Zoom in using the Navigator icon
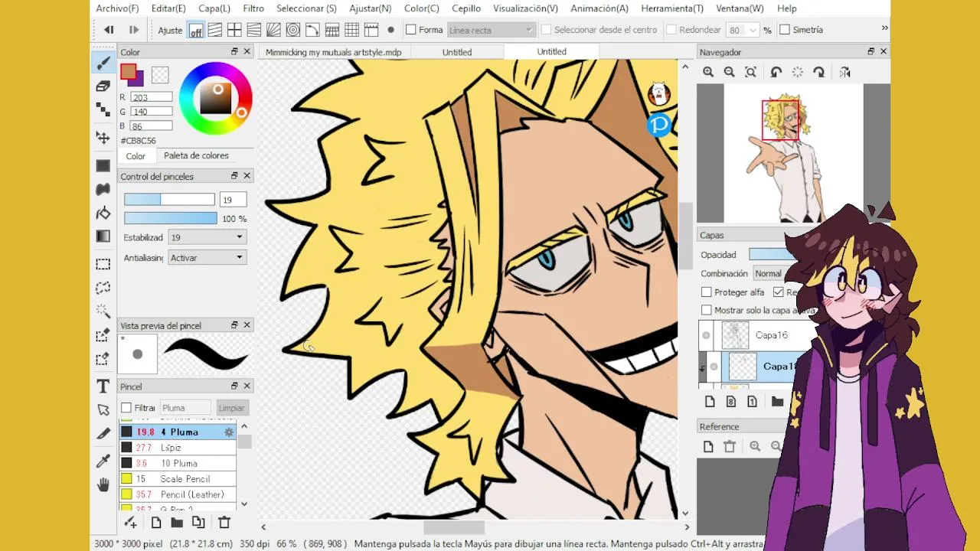980x551 pixels. pyautogui.click(x=708, y=72)
